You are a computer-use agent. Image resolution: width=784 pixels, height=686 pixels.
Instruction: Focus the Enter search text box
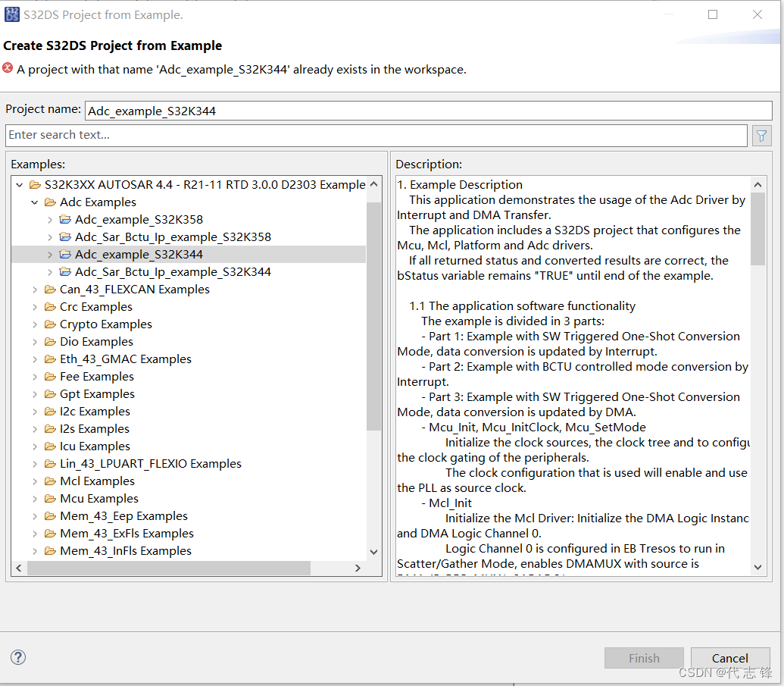376,135
